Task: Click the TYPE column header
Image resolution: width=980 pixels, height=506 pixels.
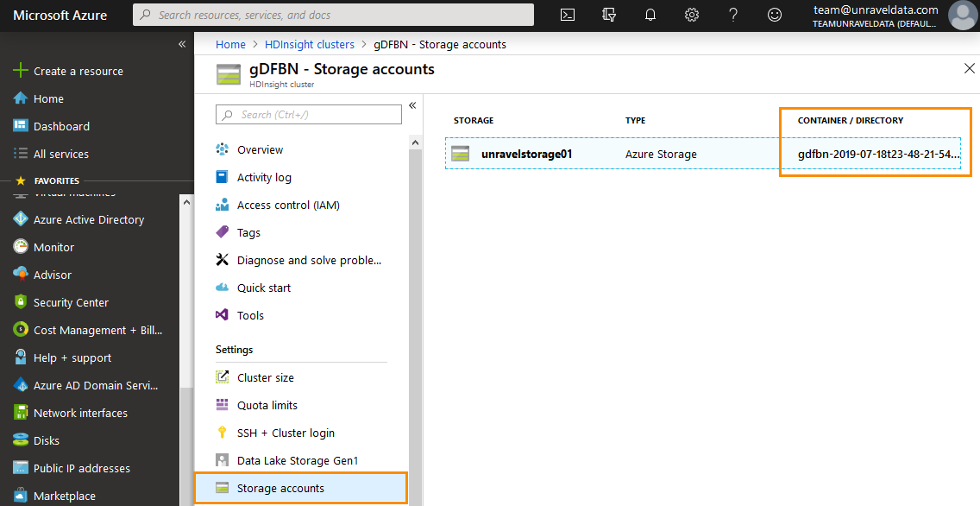Action: coord(635,120)
